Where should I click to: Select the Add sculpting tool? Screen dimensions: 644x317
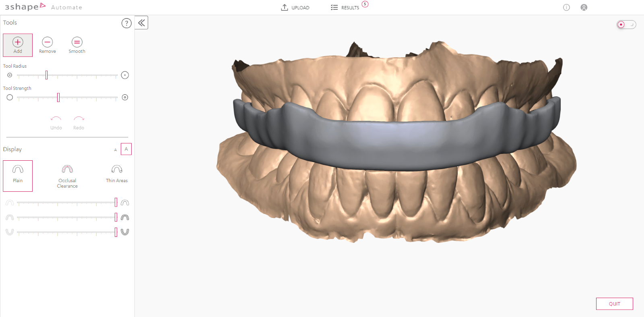(18, 45)
